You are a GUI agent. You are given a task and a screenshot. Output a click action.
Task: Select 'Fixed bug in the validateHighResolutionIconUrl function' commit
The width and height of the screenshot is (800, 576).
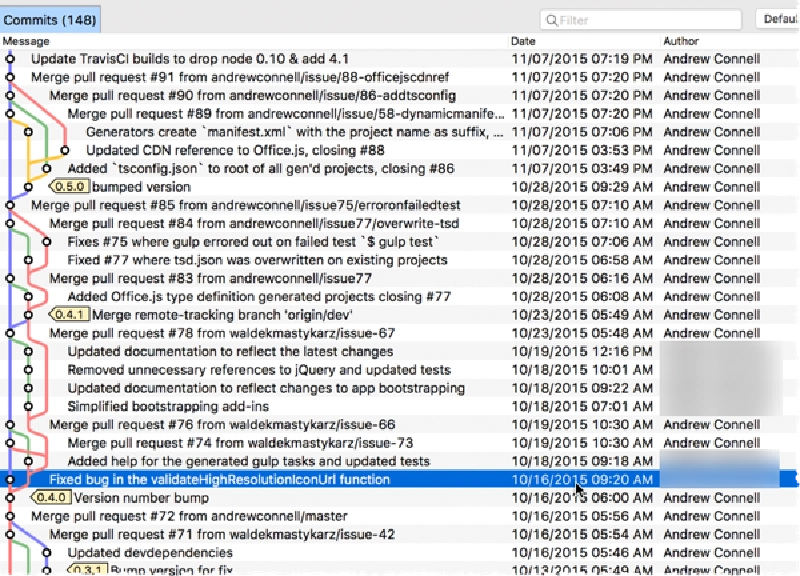point(219,480)
